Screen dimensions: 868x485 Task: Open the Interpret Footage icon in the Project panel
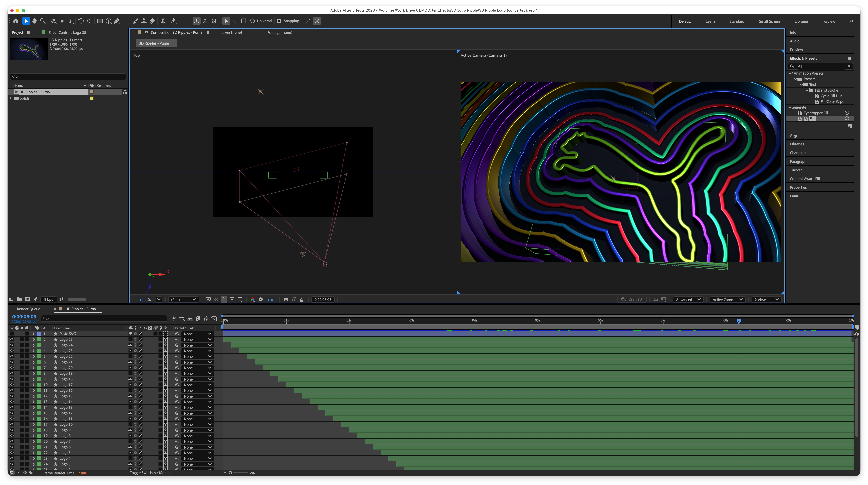[11, 299]
